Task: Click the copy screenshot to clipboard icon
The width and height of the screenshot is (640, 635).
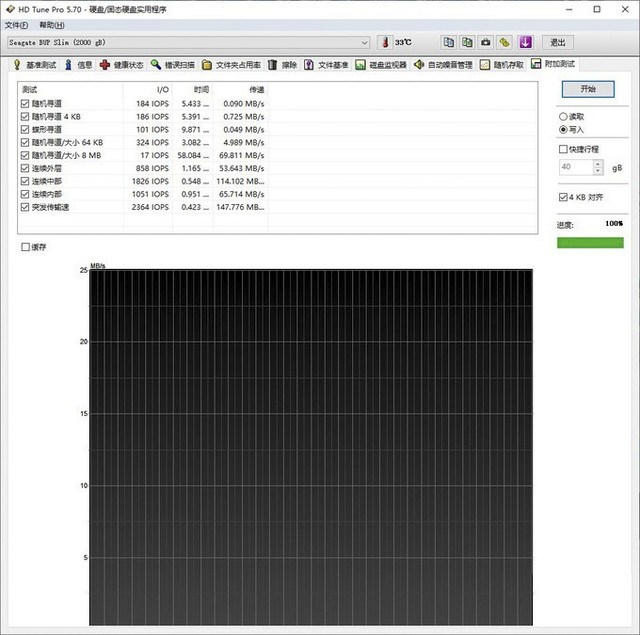Action: coord(467,42)
